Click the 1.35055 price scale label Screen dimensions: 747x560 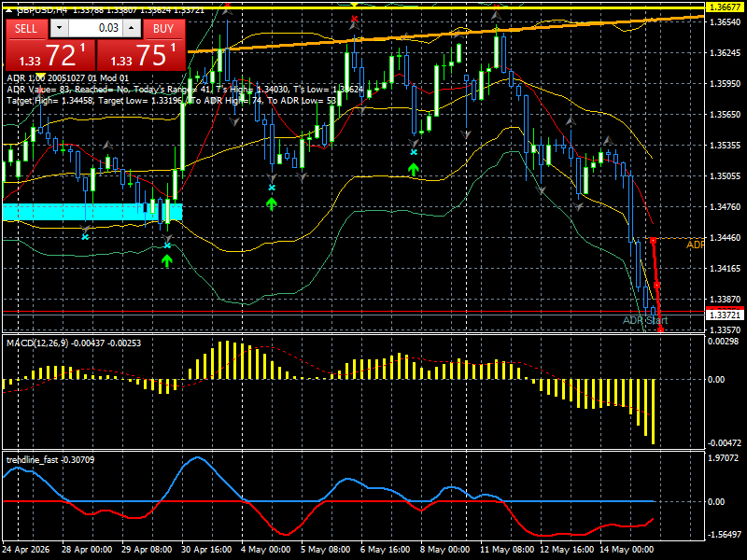(726, 176)
